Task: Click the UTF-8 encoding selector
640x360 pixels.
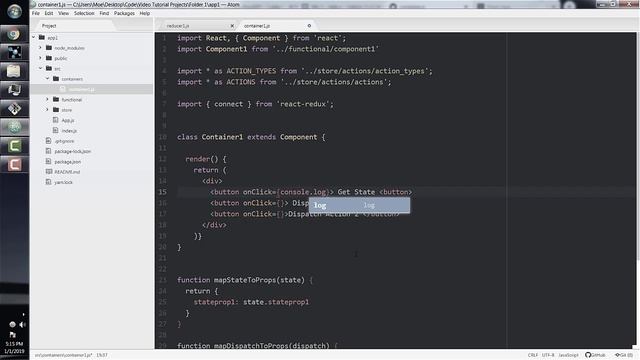Action: (548, 355)
